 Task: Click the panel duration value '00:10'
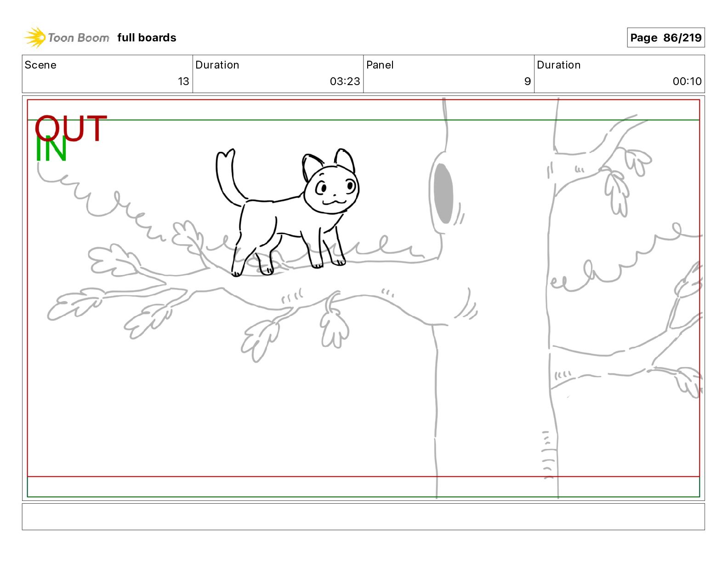click(x=687, y=81)
